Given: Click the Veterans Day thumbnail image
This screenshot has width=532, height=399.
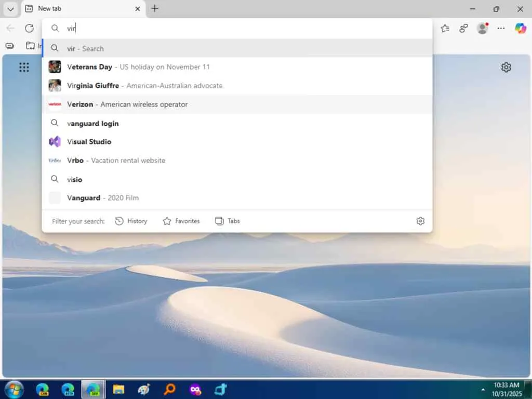Looking at the screenshot, I should pos(55,67).
